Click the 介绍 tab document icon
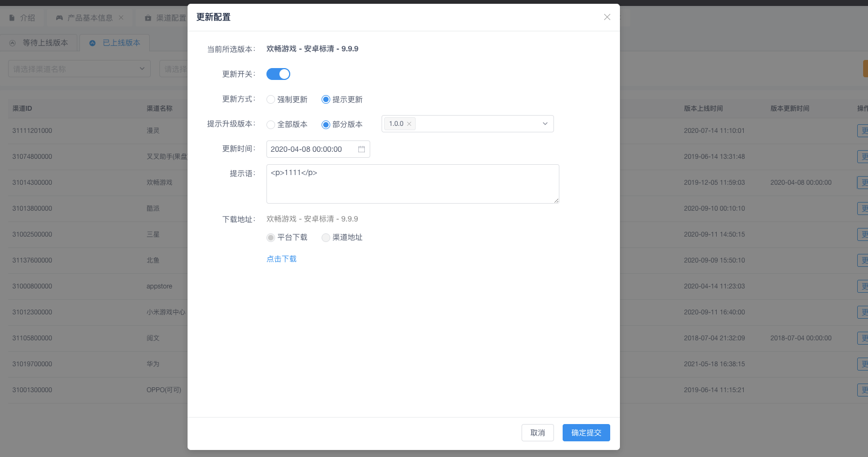Viewport: 868px width, 457px height. pyautogui.click(x=12, y=18)
